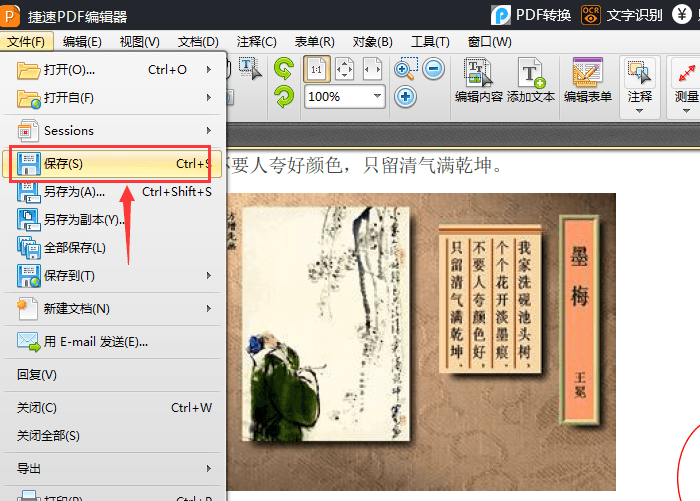Open the 窗口(W) menu
The height and width of the screenshot is (501, 700).
coord(490,42)
